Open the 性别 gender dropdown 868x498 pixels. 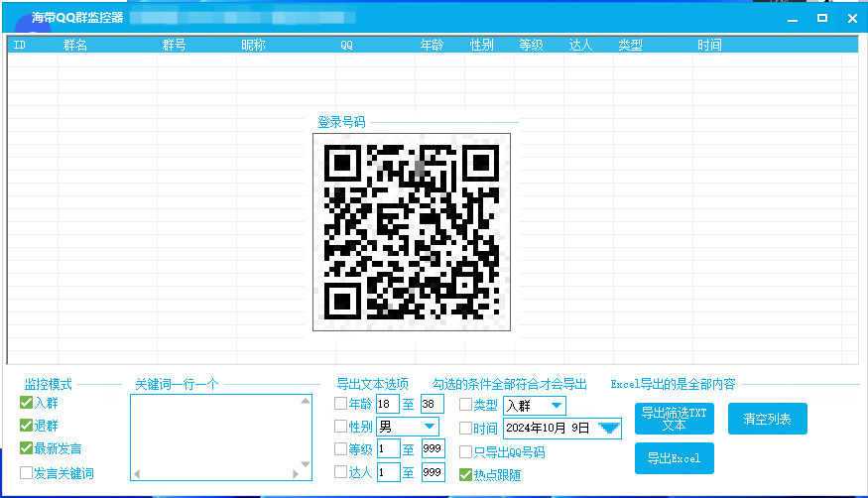(430, 427)
